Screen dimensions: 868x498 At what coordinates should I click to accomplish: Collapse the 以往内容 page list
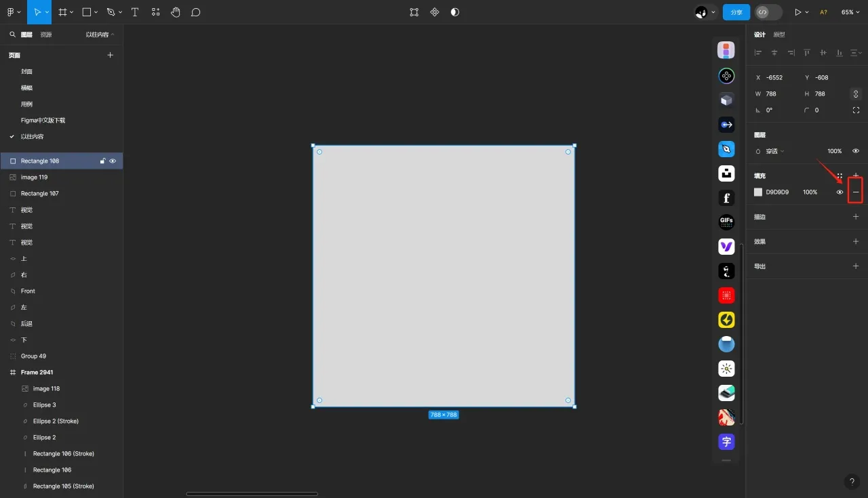coord(100,35)
